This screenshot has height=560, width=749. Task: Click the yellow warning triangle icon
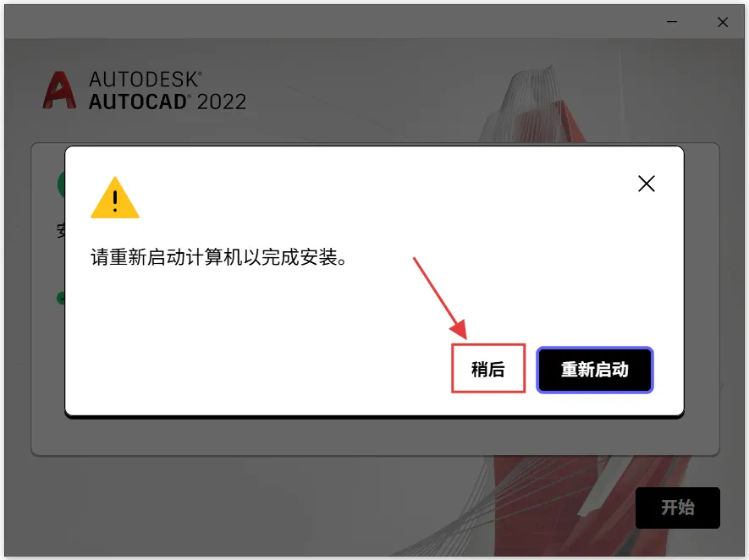115,198
